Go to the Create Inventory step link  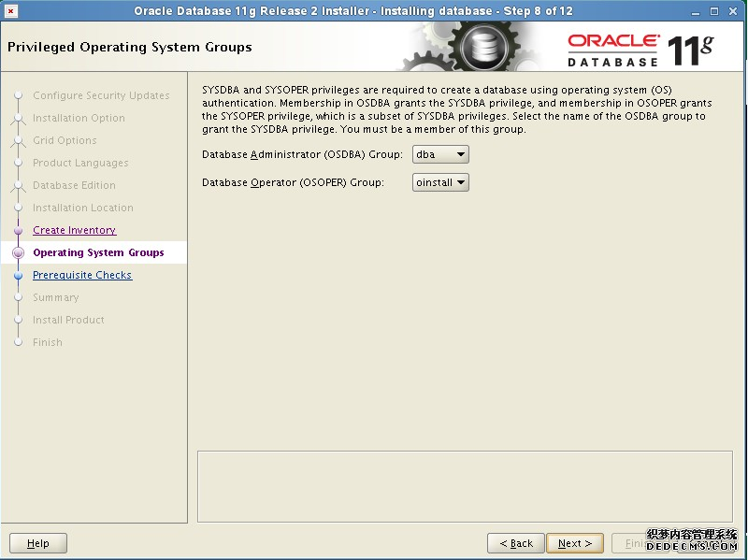(x=74, y=230)
